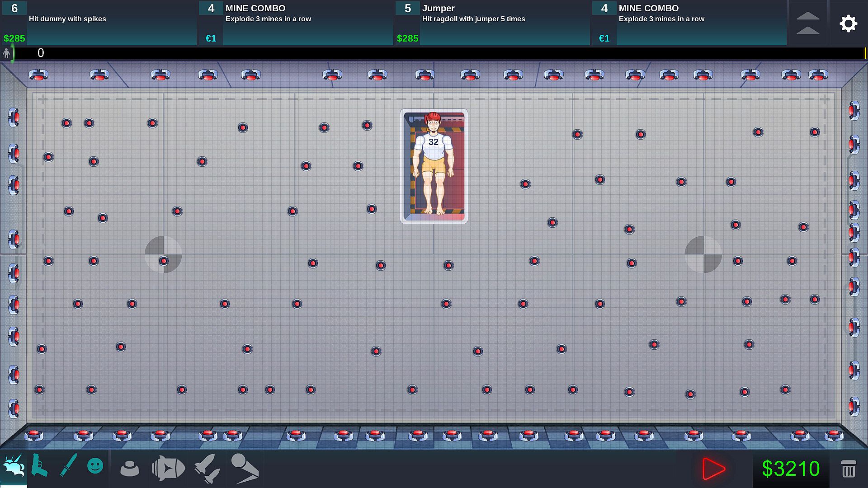Image resolution: width=868 pixels, height=488 pixels.
Task: Select the explosives category tab
Action: tap(14, 467)
